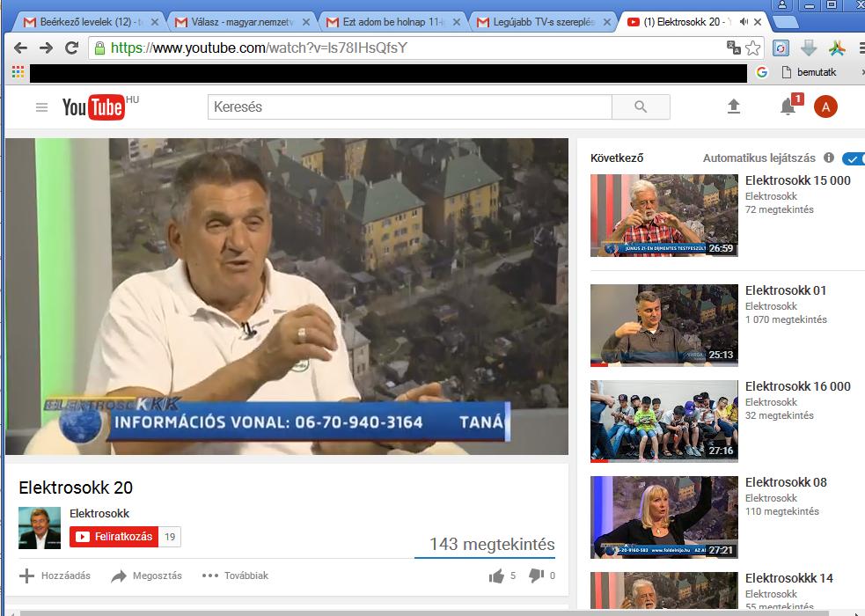Click the thumbnail with duration 27:16
The height and width of the screenshot is (616, 865).
click(x=664, y=422)
